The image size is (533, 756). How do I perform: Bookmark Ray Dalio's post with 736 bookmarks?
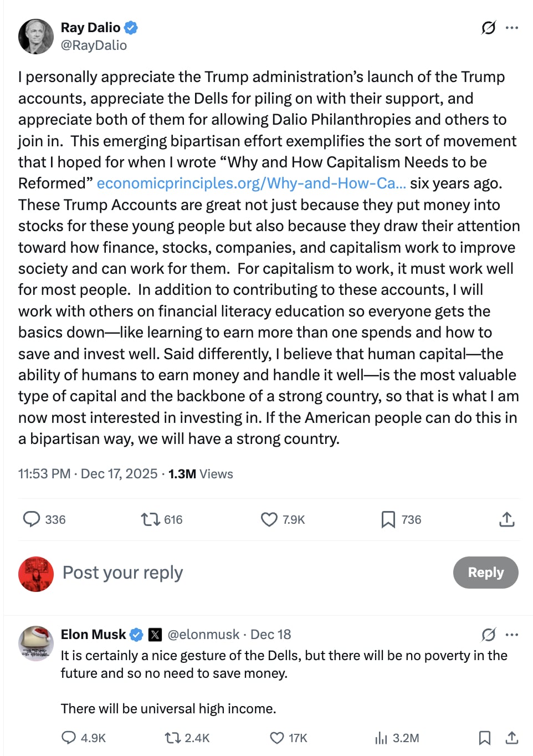click(x=388, y=519)
